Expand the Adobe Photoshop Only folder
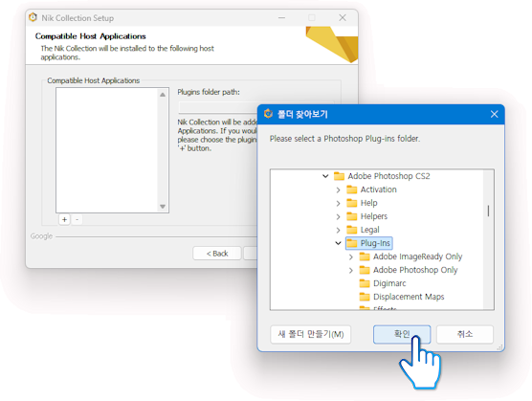 351,271
